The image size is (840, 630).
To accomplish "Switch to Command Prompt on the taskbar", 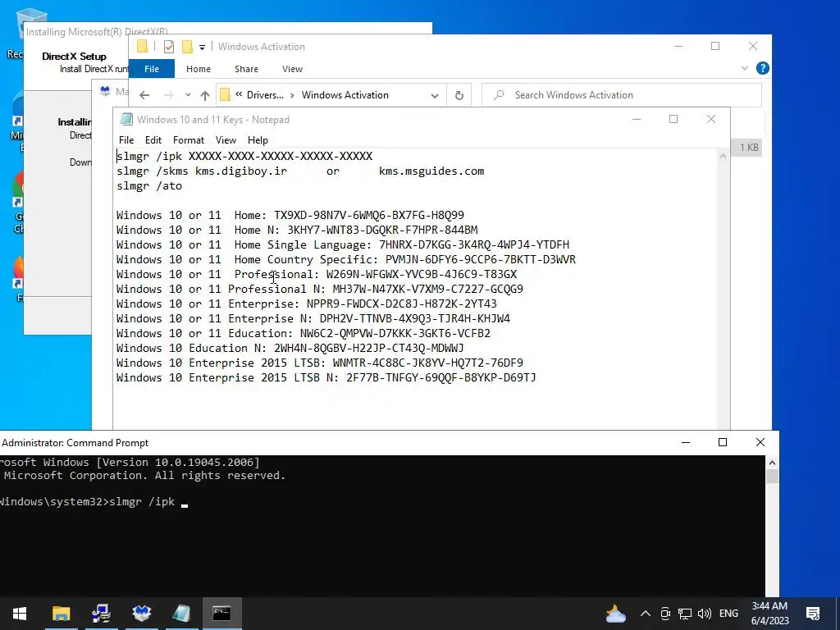I will (221, 614).
